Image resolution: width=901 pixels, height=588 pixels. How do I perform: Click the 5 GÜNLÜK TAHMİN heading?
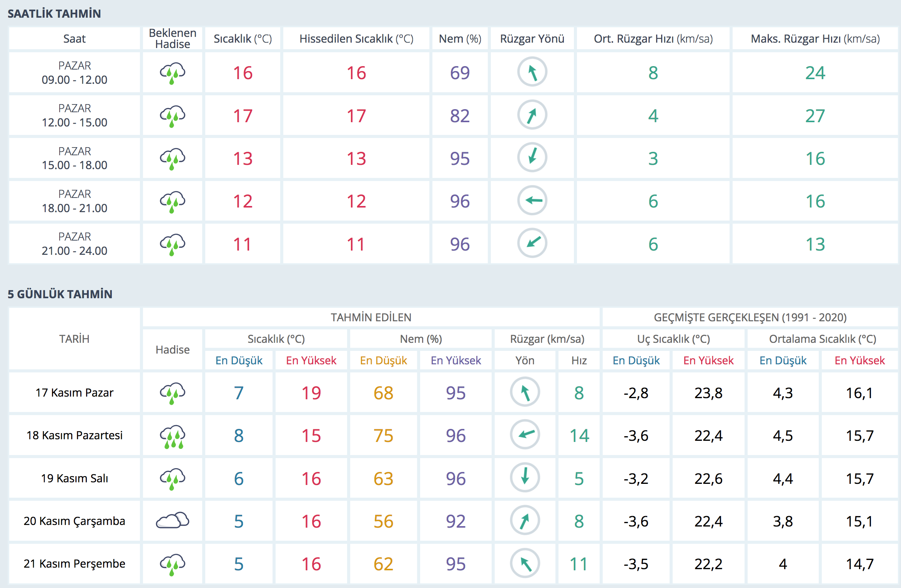click(x=60, y=294)
